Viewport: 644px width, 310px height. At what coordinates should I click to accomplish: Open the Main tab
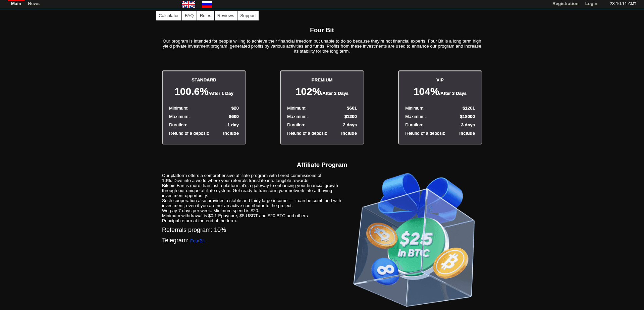(x=16, y=4)
